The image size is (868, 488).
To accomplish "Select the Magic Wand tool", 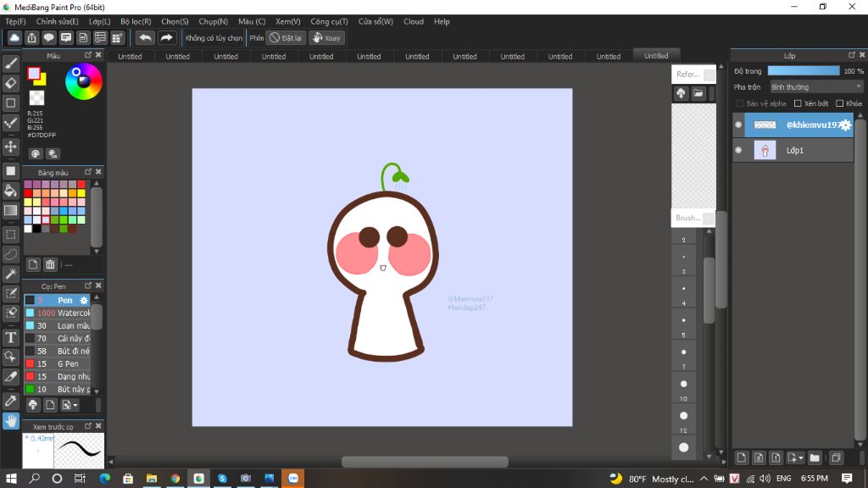I will pyautogui.click(x=10, y=274).
